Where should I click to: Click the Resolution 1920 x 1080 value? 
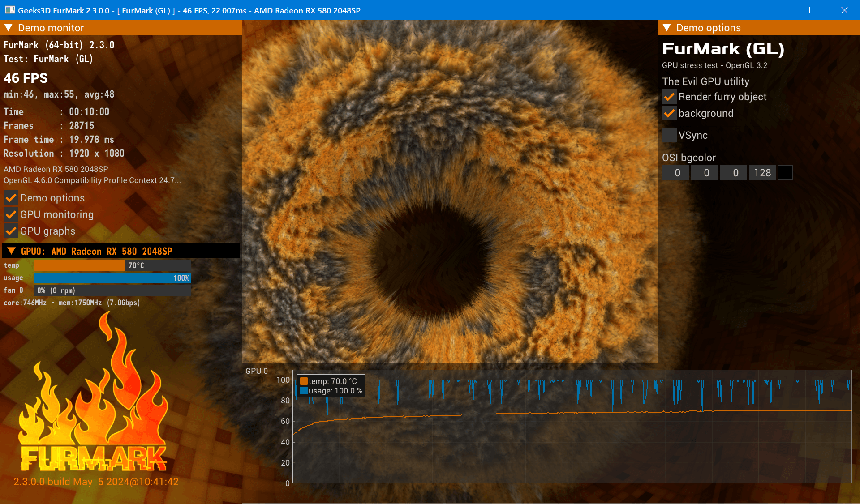pyautogui.click(x=97, y=154)
